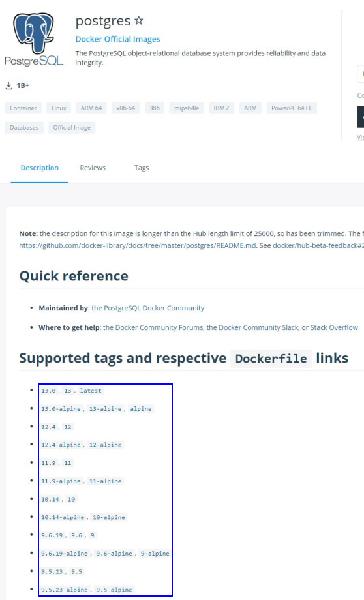Open the 9.5.23-alpine tag link
This screenshot has height=600, width=364.
[x=65, y=590]
